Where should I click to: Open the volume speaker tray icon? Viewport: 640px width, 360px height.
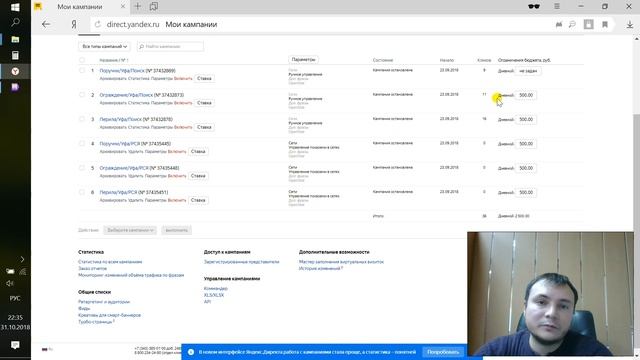[9, 283]
